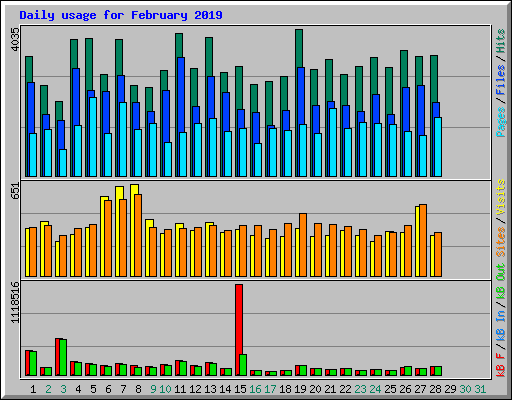This screenshot has height=400, width=512.
Task: Click the "Sites" legend label
Action: 501,242
